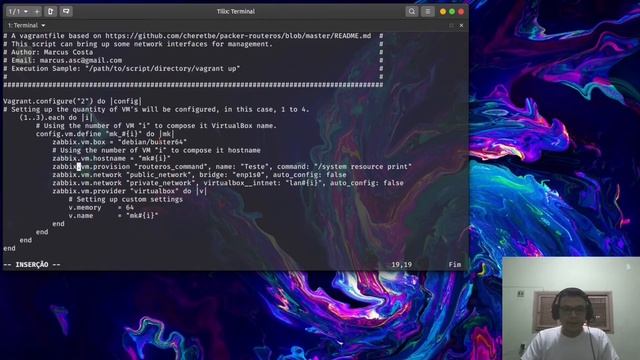This screenshot has height=360, width=640.
Task: Click the 'debian/buster64' box value
Action: [152, 142]
